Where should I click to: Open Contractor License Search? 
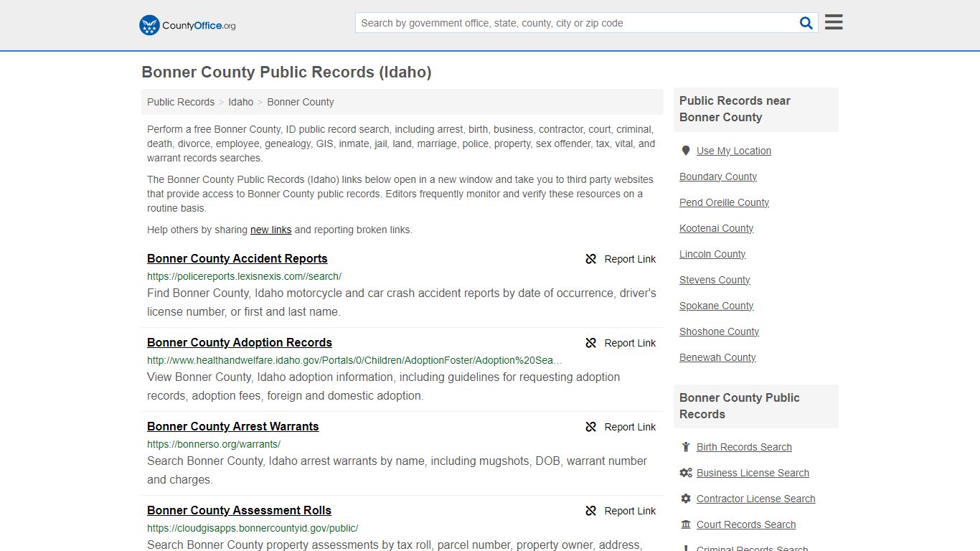pos(755,499)
